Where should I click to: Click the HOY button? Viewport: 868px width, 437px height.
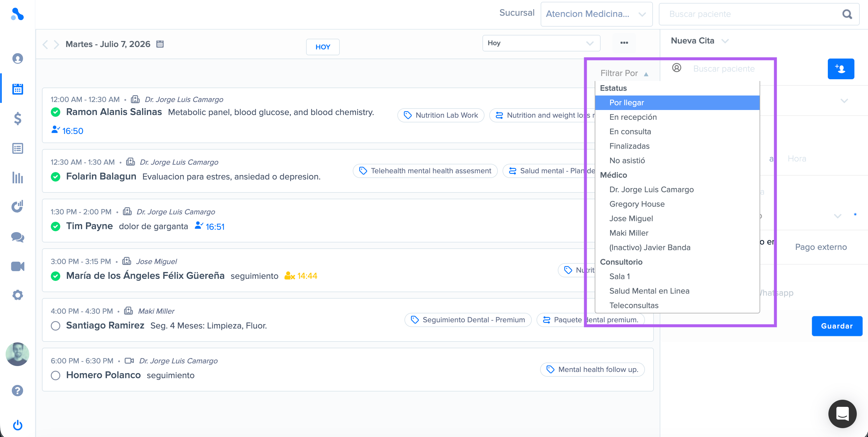click(322, 47)
